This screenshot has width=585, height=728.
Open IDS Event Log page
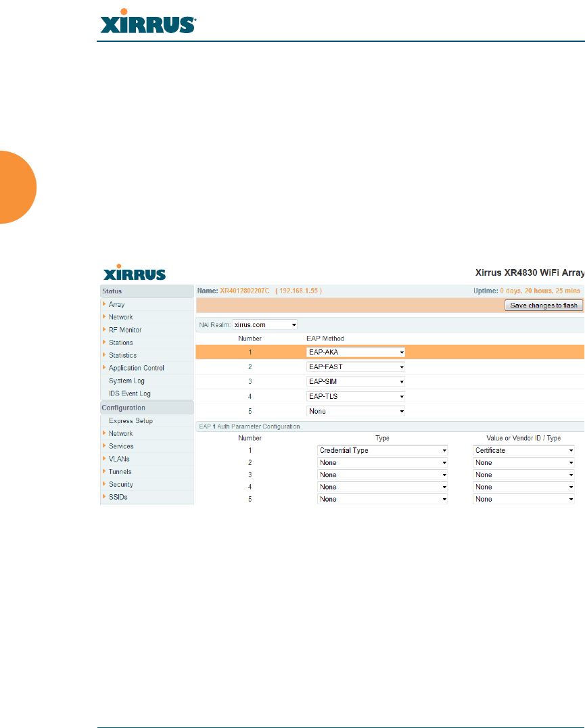[130, 393]
